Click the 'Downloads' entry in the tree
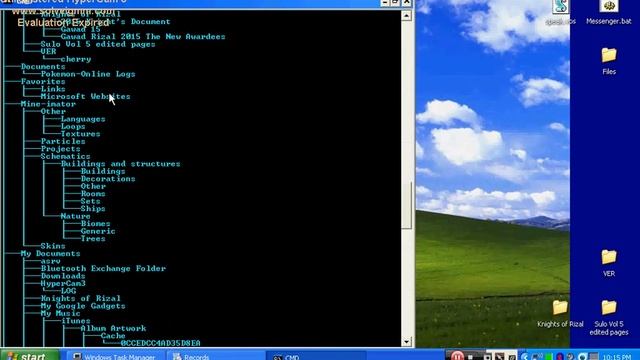640x360 pixels. pyautogui.click(x=63, y=276)
